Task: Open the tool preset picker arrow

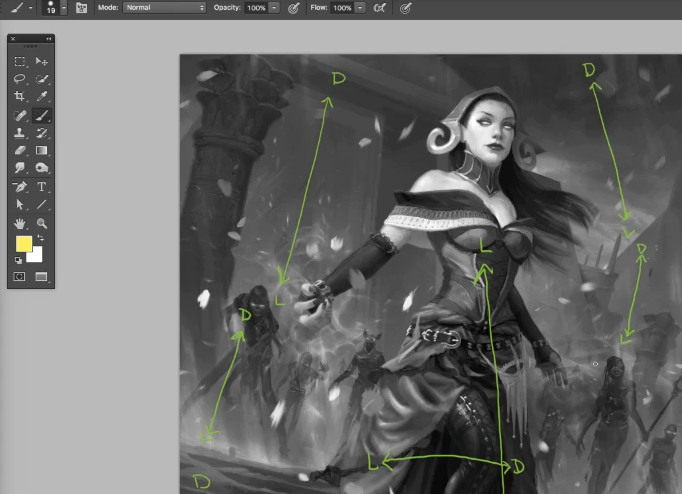Action: tap(30, 8)
